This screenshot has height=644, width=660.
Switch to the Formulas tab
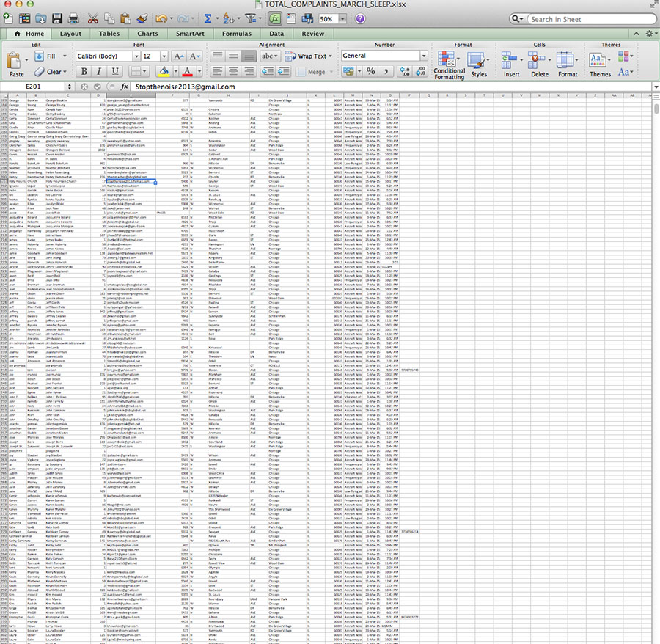coord(235,34)
